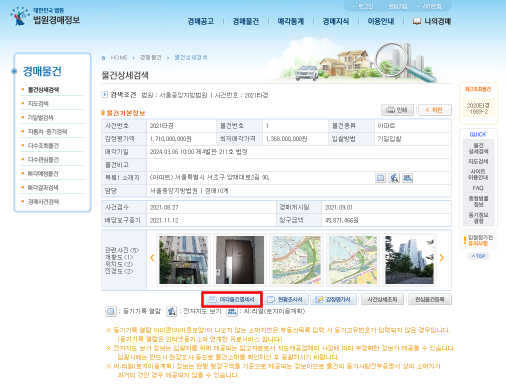Click QUICK menu 등기정보 광장
Screen dimensions: 506x386
pos(478,218)
